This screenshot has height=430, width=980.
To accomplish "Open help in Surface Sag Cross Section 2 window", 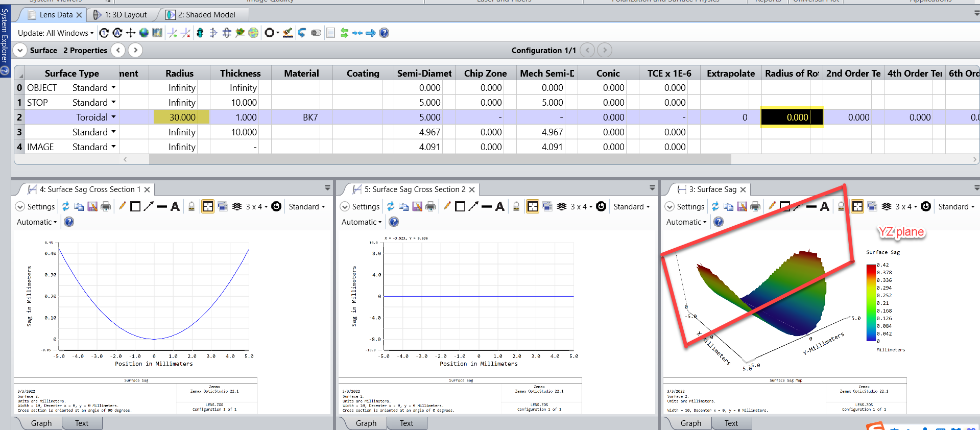I will click(394, 222).
